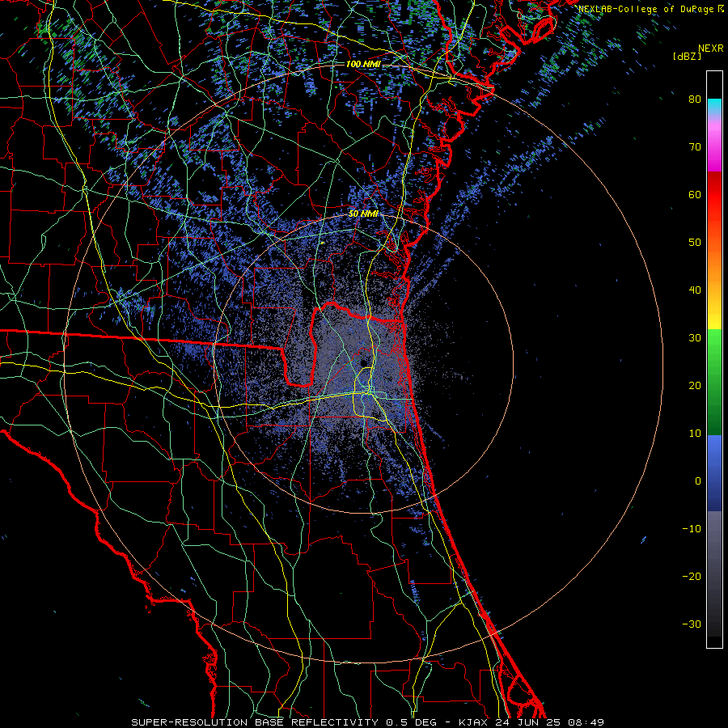Pick the red band of the color bar

715,195
